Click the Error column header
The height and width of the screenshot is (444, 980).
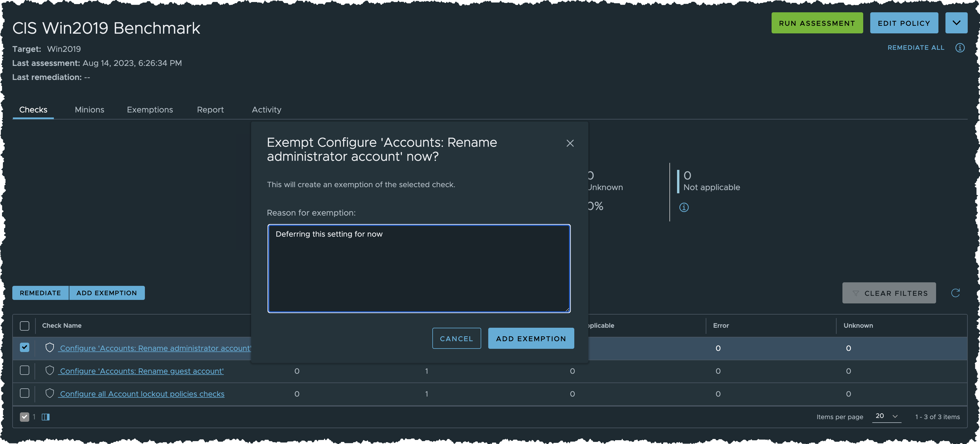tap(721, 326)
